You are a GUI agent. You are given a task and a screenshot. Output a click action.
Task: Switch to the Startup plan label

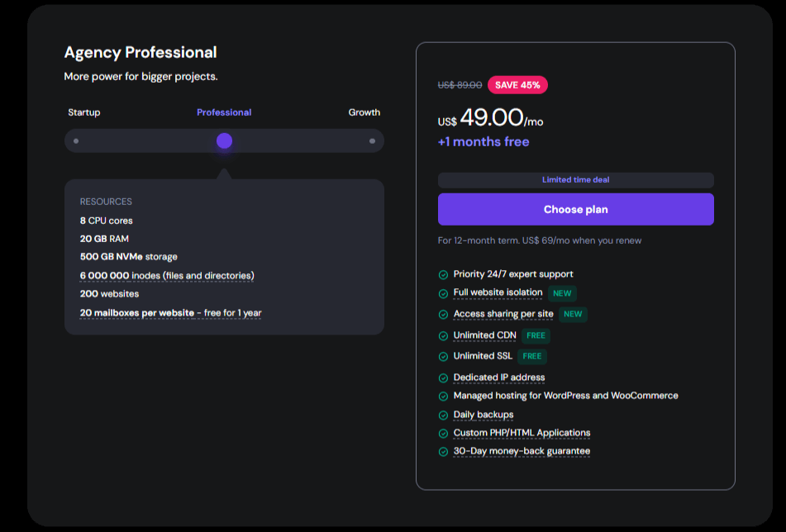[83, 112]
